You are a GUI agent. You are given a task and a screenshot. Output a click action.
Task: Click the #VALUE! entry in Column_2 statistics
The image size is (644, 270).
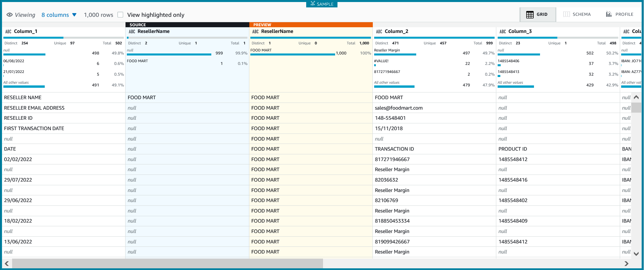tap(381, 61)
